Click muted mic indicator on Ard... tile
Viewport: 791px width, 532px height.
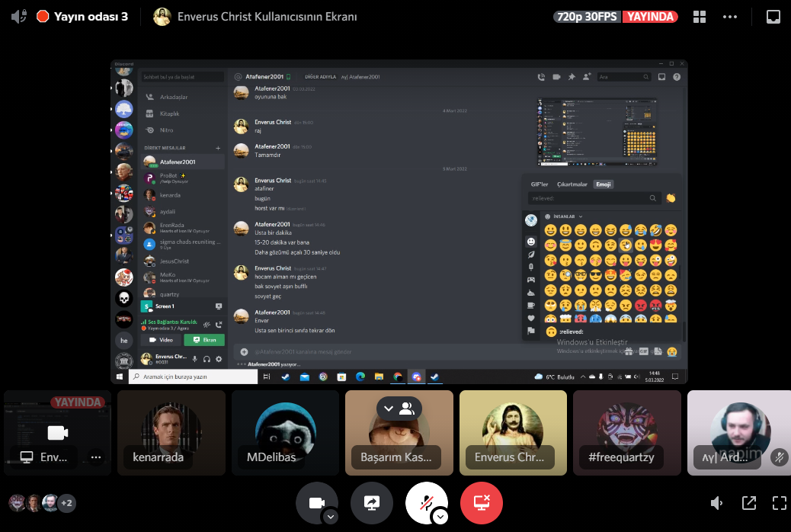coord(780,457)
